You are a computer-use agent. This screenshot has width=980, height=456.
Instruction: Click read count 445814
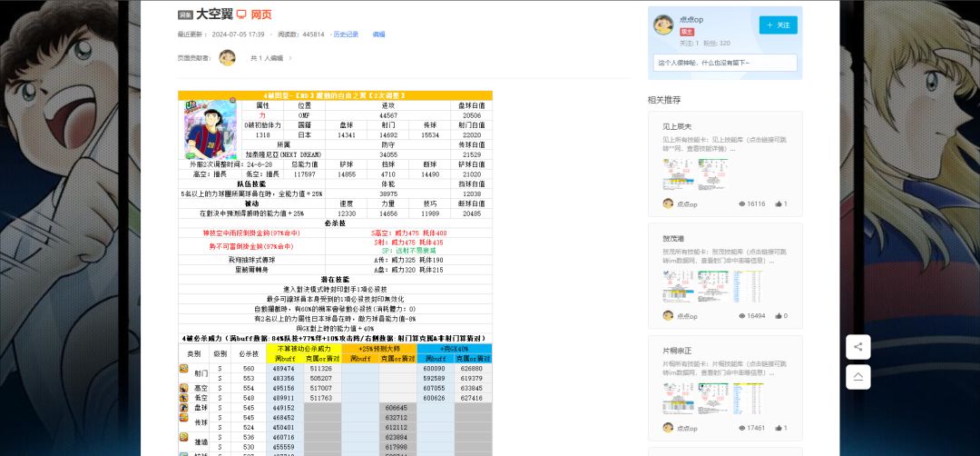pyautogui.click(x=313, y=35)
